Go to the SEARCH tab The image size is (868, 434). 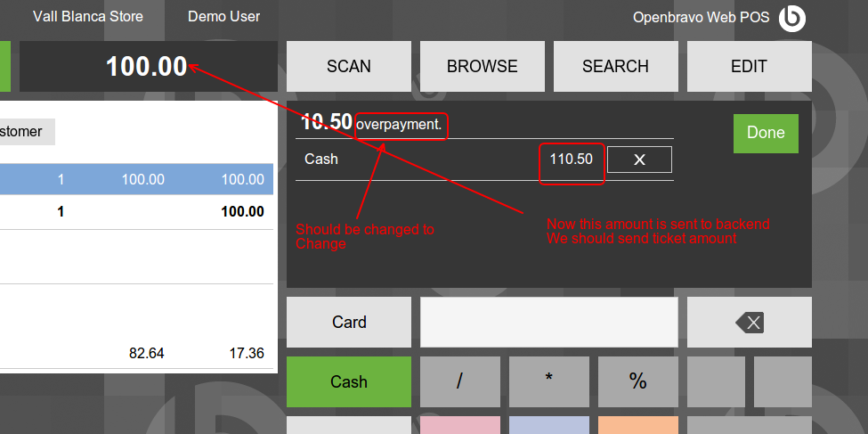coord(615,66)
